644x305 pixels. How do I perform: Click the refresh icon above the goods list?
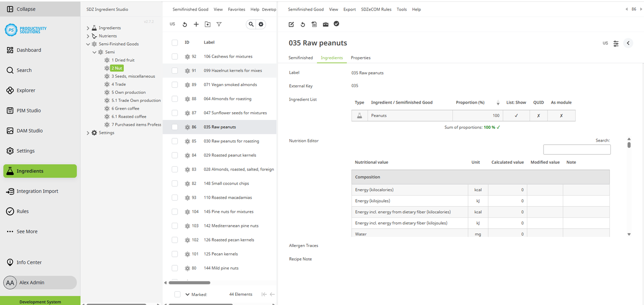click(184, 24)
